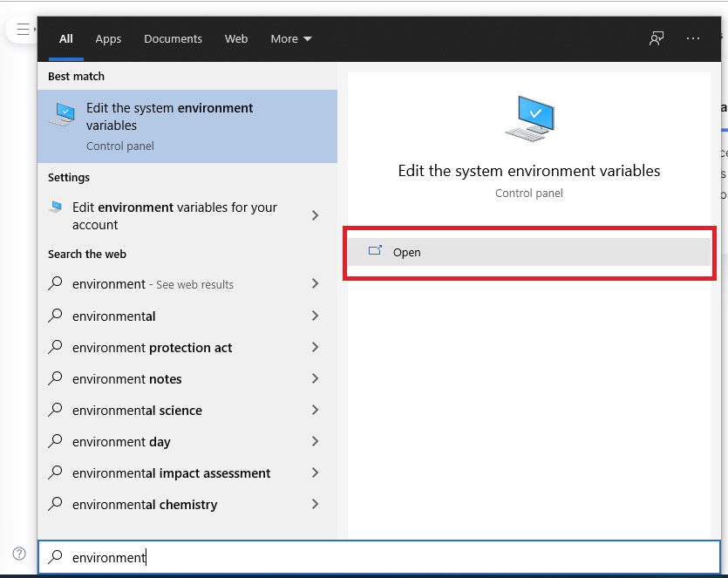Click the feedback person icon in search header

656,38
